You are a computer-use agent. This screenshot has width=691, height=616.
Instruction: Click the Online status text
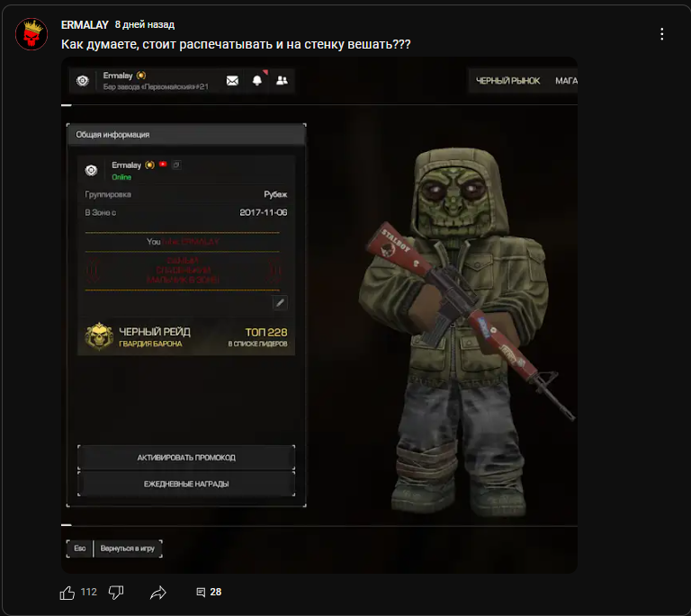(121, 177)
